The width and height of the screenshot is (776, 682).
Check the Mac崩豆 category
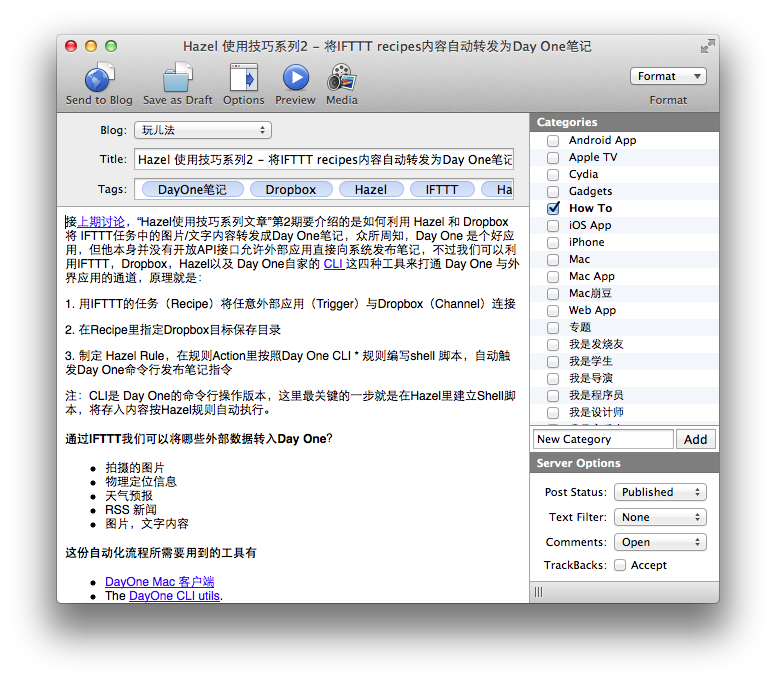tap(553, 293)
